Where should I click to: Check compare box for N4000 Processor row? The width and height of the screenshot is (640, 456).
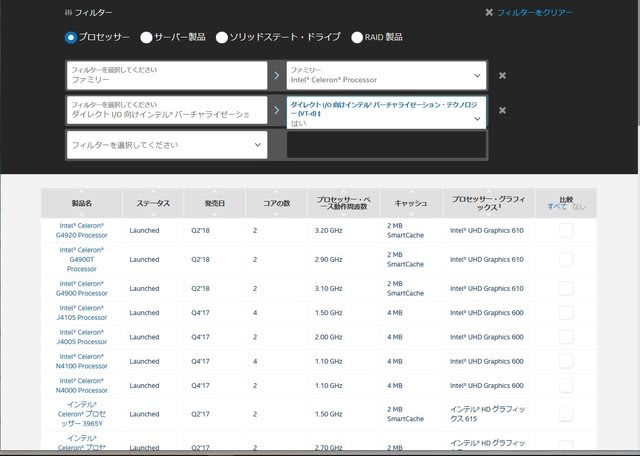point(566,386)
